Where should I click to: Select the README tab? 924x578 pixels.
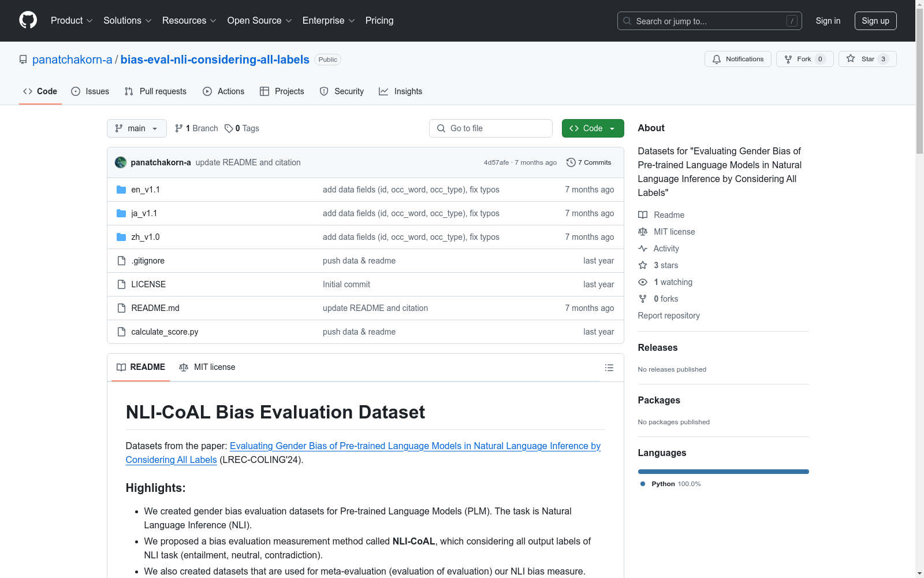click(141, 368)
